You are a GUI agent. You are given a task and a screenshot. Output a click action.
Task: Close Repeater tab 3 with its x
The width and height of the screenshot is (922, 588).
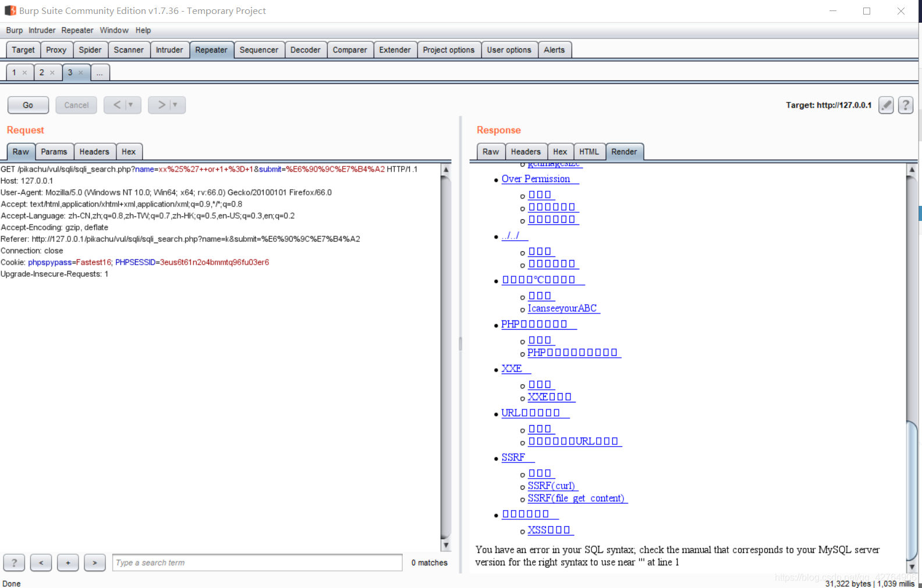point(80,73)
